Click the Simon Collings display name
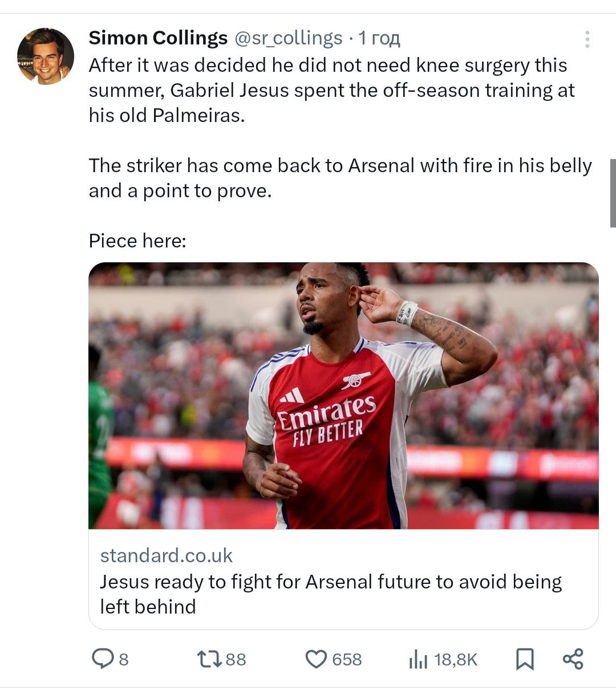Viewport: 616px width, 698px height. click(158, 38)
